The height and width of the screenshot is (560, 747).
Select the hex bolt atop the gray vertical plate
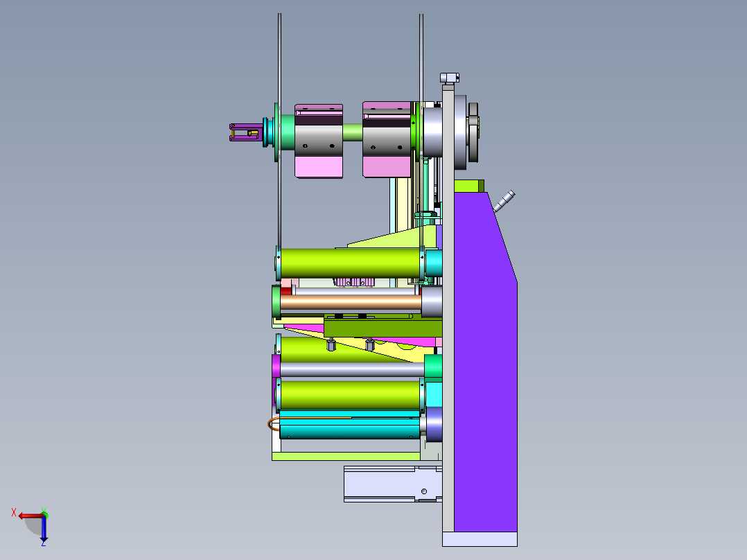449,77
